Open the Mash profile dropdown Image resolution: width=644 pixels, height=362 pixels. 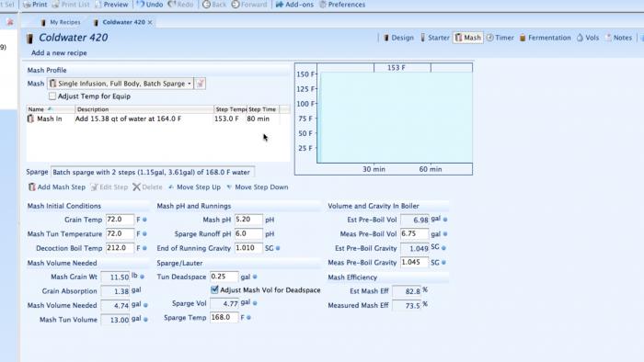pyautogui.click(x=121, y=84)
